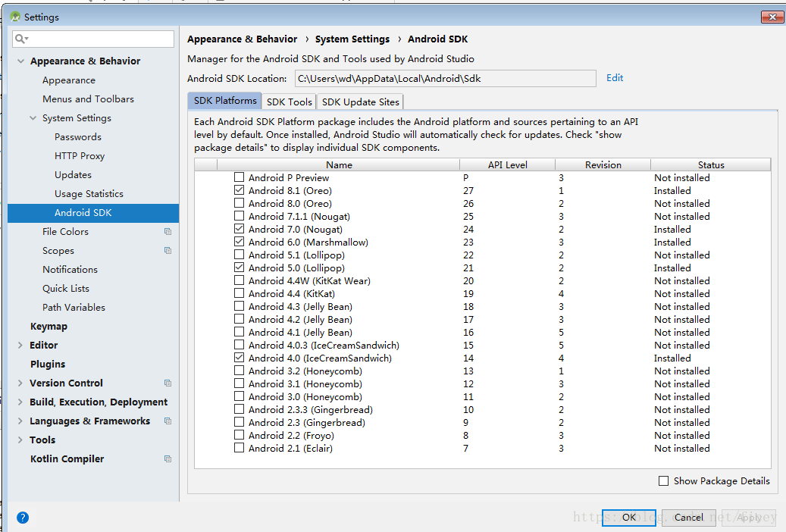The image size is (786, 532).
Task: Click the project-level icon beside File Colors
Action: (x=168, y=232)
